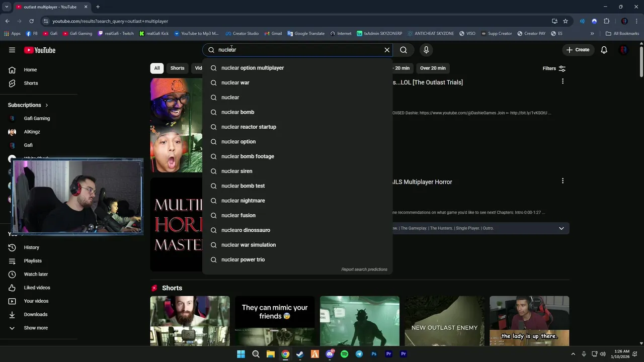Select the Over 20 min chip
The width and height of the screenshot is (644, 362).
[433, 68]
